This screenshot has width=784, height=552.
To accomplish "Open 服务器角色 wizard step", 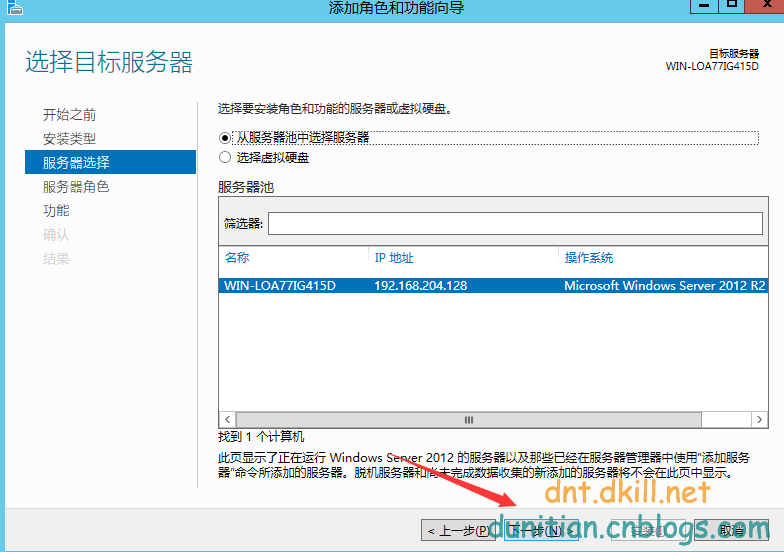I will (76, 186).
